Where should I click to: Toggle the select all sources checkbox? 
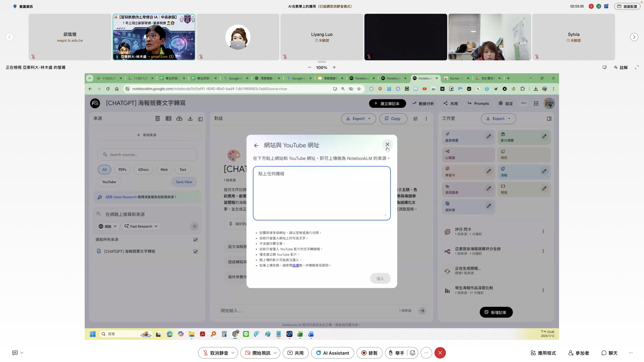tap(195, 240)
